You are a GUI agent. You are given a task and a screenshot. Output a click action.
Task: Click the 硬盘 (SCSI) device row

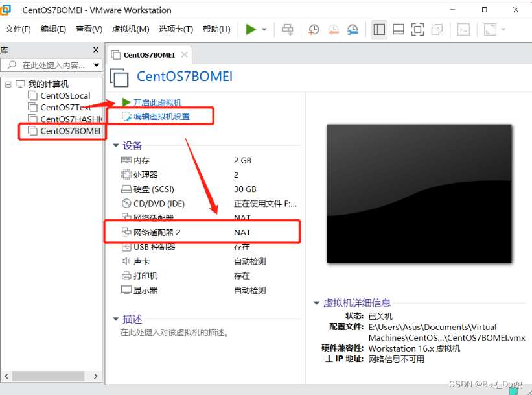coord(209,189)
